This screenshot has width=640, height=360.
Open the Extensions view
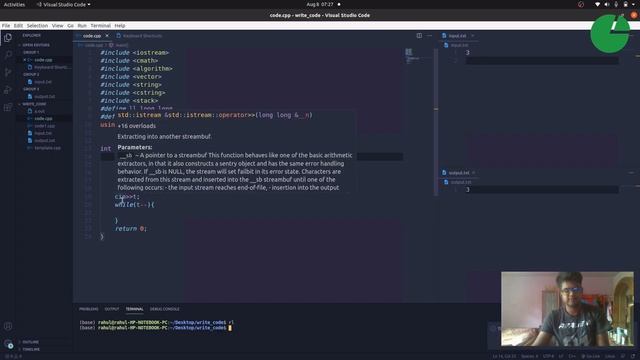[x=8, y=107]
